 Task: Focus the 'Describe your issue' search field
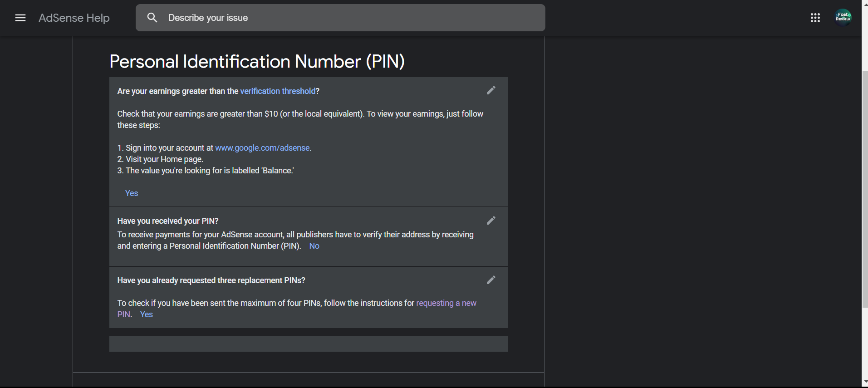(340, 18)
